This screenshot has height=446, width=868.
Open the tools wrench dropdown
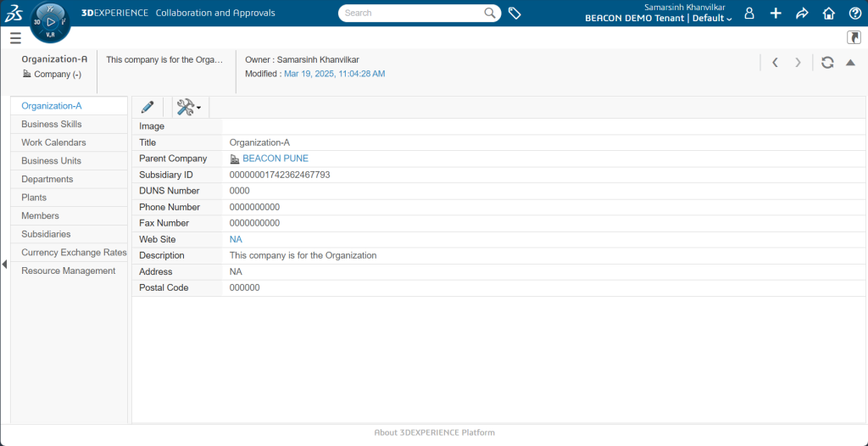click(x=188, y=107)
